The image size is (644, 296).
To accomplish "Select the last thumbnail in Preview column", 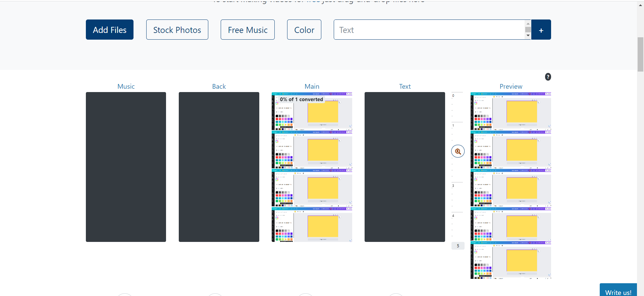I will (x=511, y=260).
